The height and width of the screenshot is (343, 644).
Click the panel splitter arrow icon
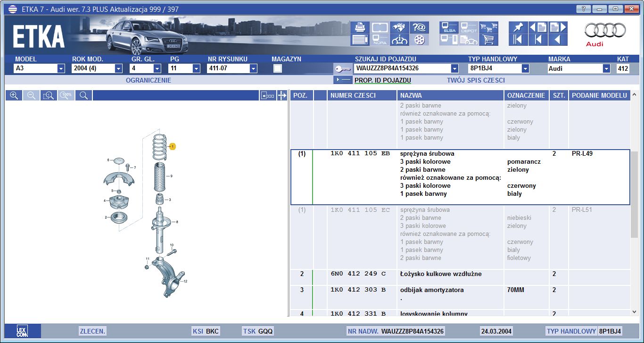click(x=282, y=95)
